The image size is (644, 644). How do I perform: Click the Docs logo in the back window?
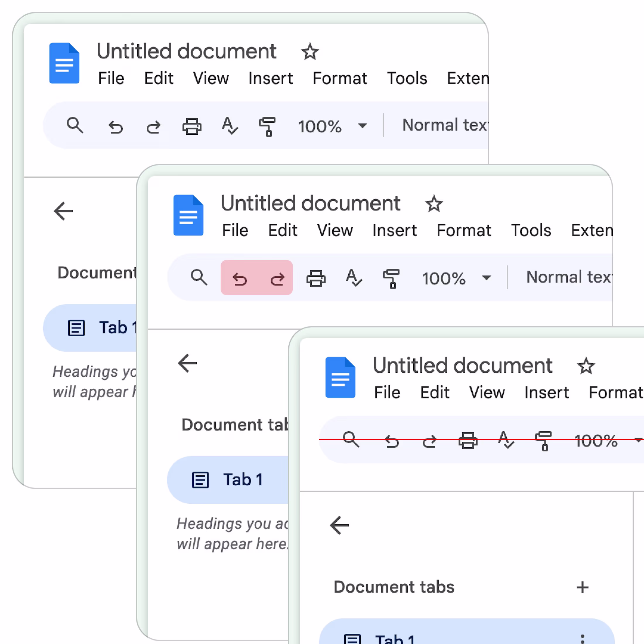tap(64, 63)
